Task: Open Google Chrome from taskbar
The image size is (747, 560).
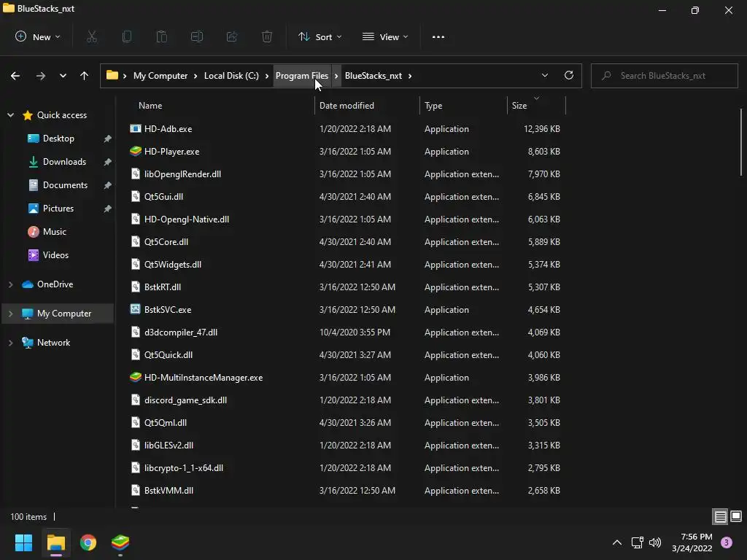Action: coord(88,542)
